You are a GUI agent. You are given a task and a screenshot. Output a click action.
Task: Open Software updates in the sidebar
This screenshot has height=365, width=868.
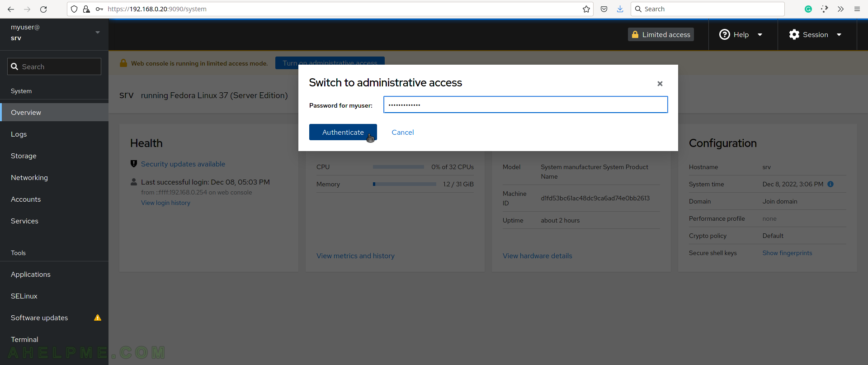54,318
